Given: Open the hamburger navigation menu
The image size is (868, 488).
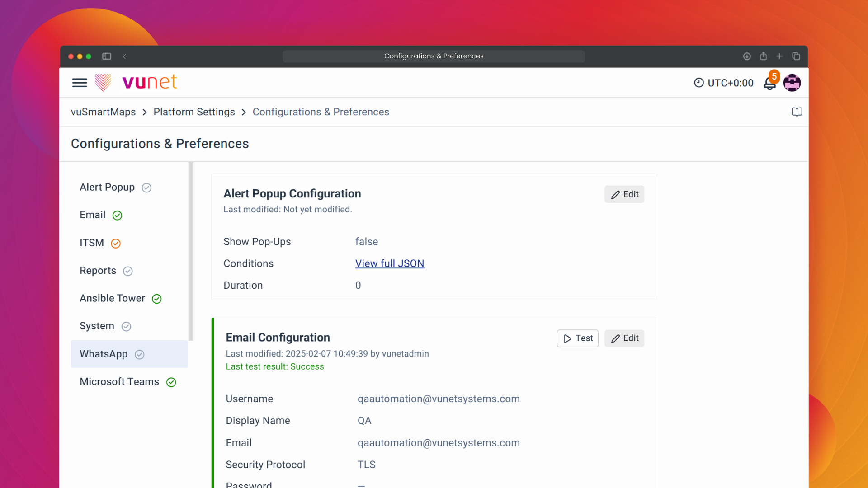Looking at the screenshot, I should 80,83.
